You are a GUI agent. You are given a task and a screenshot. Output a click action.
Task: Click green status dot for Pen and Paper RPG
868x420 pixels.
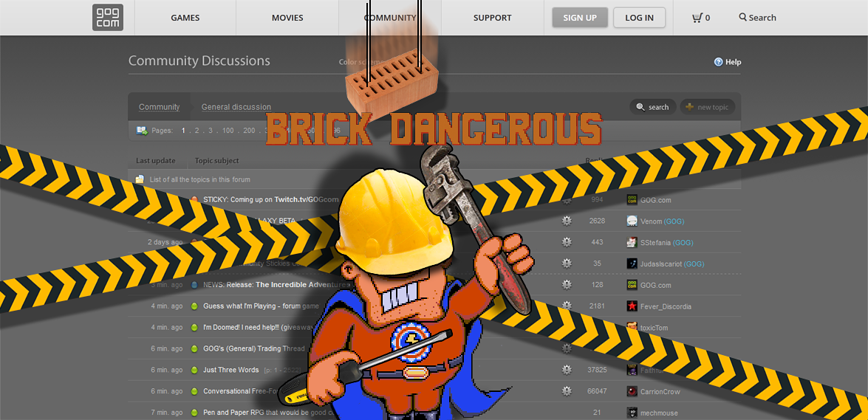[x=194, y=413]
